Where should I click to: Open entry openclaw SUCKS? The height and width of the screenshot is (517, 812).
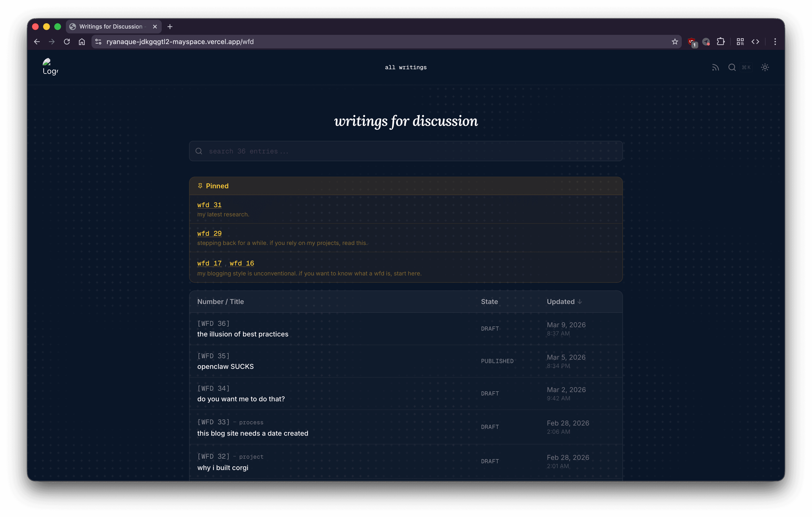click(x=225, y=366)
